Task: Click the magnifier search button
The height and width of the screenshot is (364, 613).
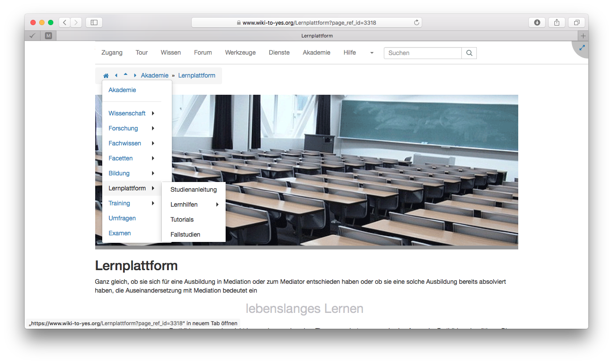Action: (x=469, y=53)
